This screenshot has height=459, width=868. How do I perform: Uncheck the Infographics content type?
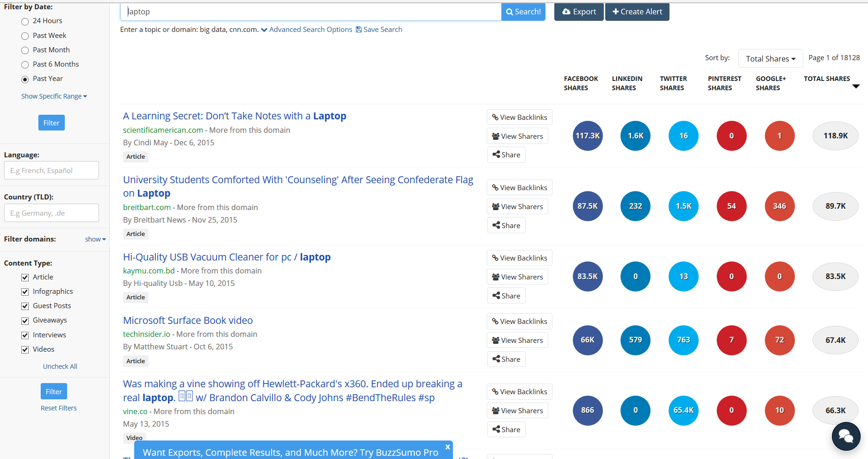click(25, 292)
